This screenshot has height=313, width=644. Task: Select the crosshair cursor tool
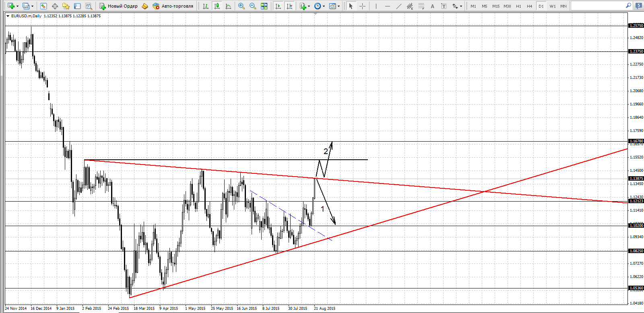coord(362,6)
